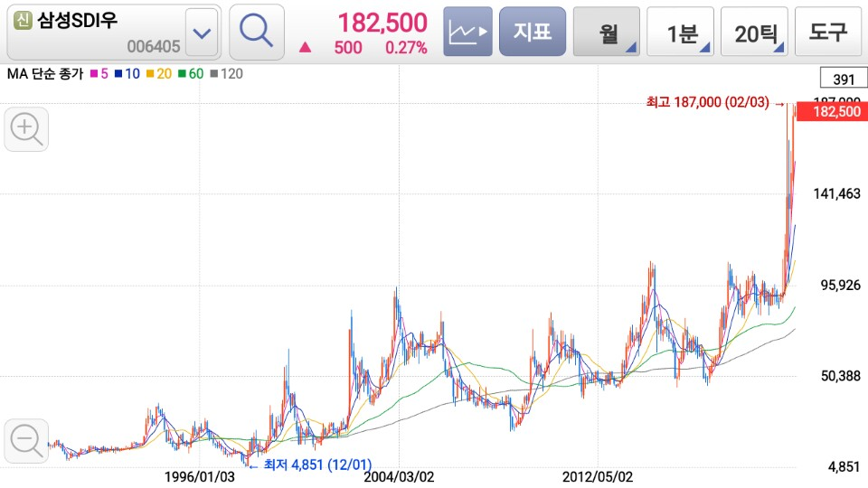Click the 391 candle count box
868x488 pixels.
click(844, 80)
